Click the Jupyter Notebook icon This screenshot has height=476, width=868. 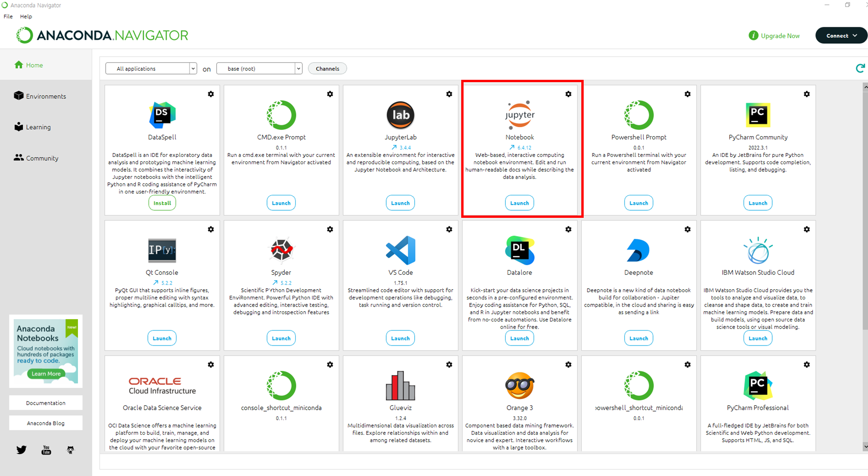[x=519, y=115]
